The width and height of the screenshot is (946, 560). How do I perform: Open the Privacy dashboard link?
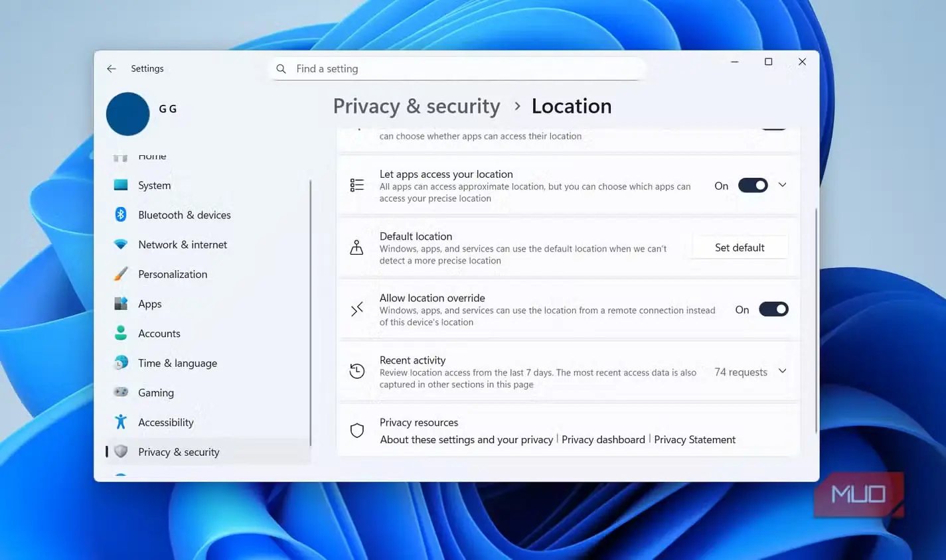coord(603,439)
